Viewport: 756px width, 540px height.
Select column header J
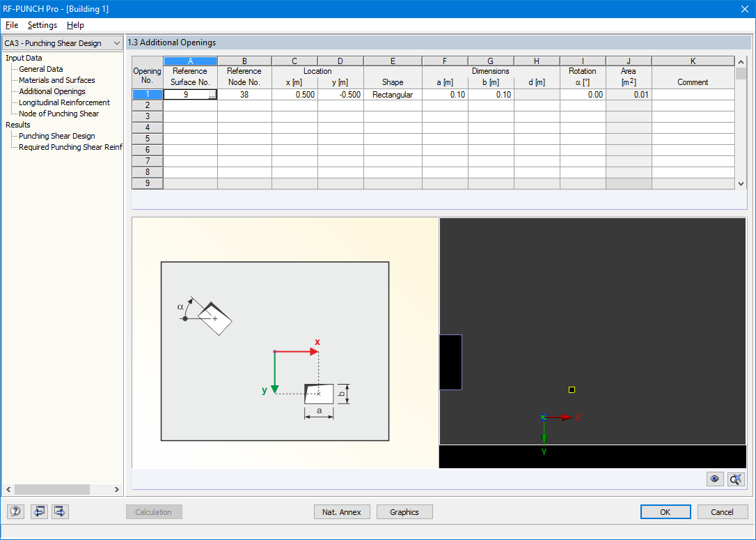pyautogui.click(x=629, y=61)
